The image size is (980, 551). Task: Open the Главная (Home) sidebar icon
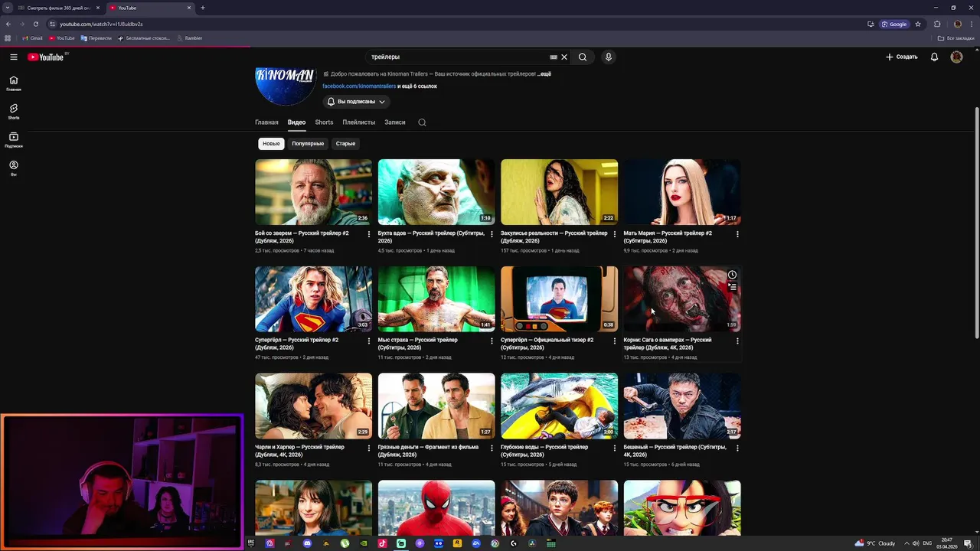tap(14, 83)
